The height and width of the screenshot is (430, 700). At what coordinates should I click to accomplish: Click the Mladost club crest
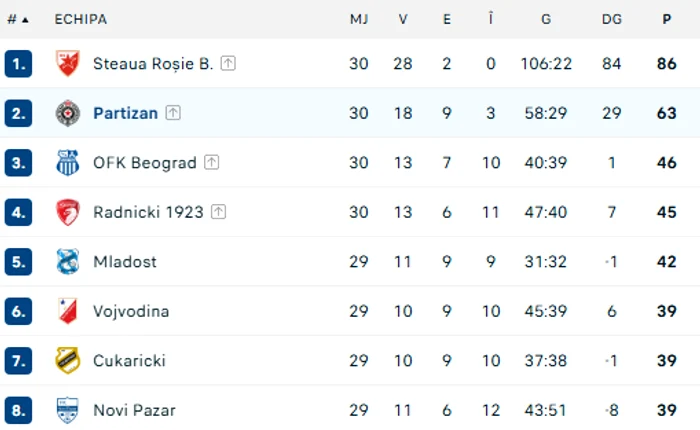tap(67, 262)
